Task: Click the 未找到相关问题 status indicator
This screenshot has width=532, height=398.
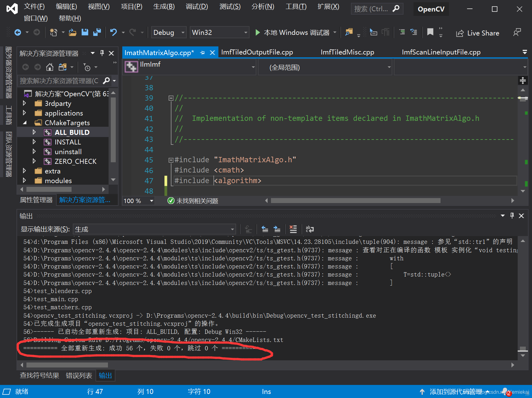Action: pos(193,201)
